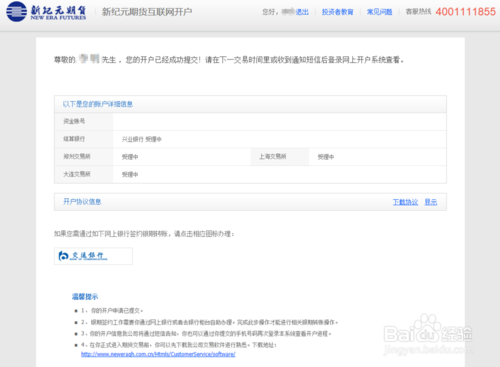Screen dimensions: 500x367
Task: Click the 交通银行 bank icon button
Action: (93, 256)
